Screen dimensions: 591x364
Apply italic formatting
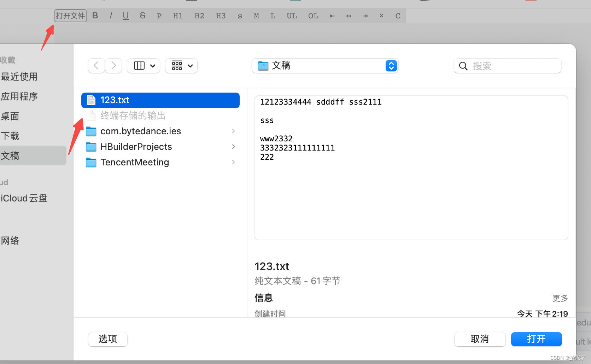[x=111, y=16]
